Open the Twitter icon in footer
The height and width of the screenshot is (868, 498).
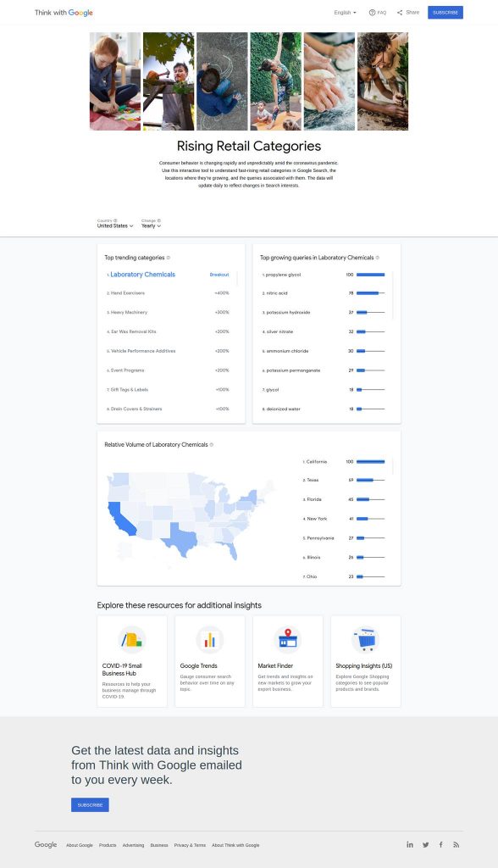click(x=425, y=845)
